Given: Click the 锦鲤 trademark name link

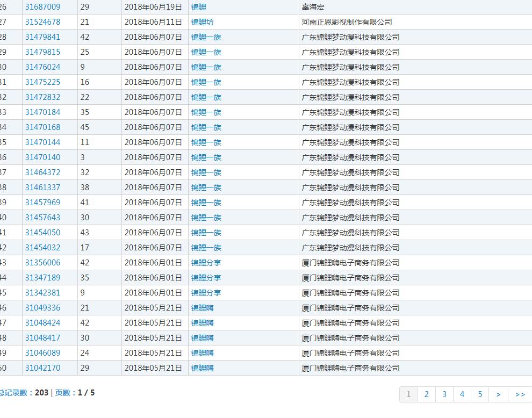Looking at the screenshot, I should pyautogui.click(x=198, y=7).
